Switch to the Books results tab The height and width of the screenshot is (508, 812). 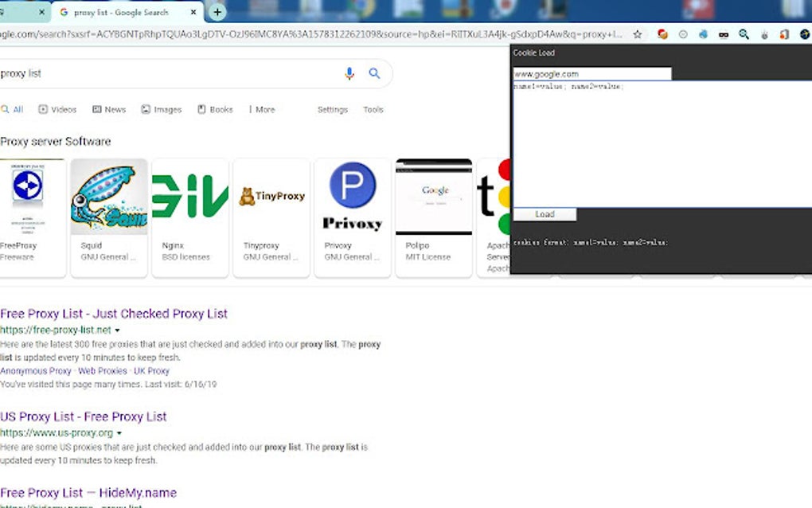216,110
